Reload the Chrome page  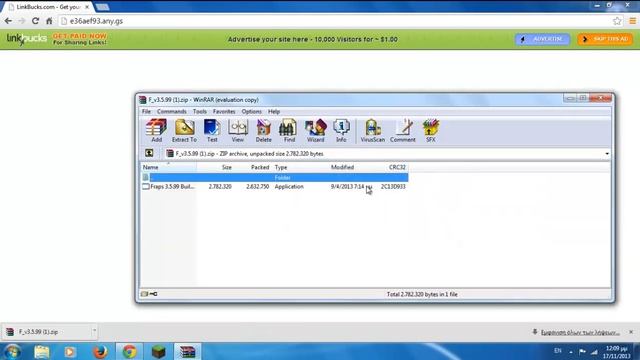pyautogui.click(x=36, y=21)
